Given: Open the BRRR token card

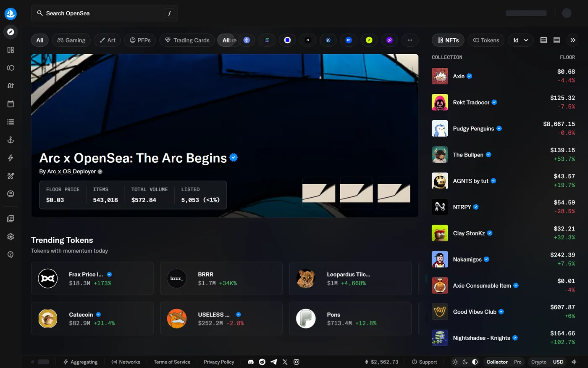Looking at the screenshot, I should [x=221, y=278].
